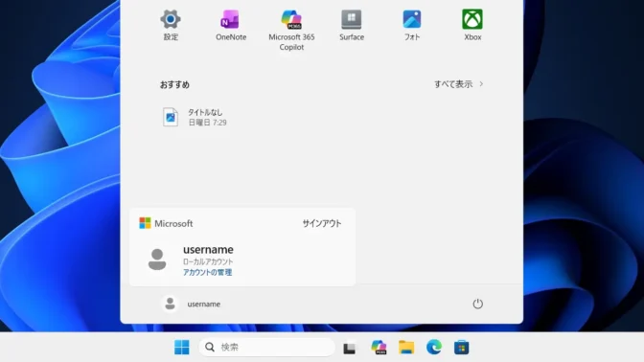Click the power button icon
The width and height of the screenshot is (644, 362).
[477, 304]
